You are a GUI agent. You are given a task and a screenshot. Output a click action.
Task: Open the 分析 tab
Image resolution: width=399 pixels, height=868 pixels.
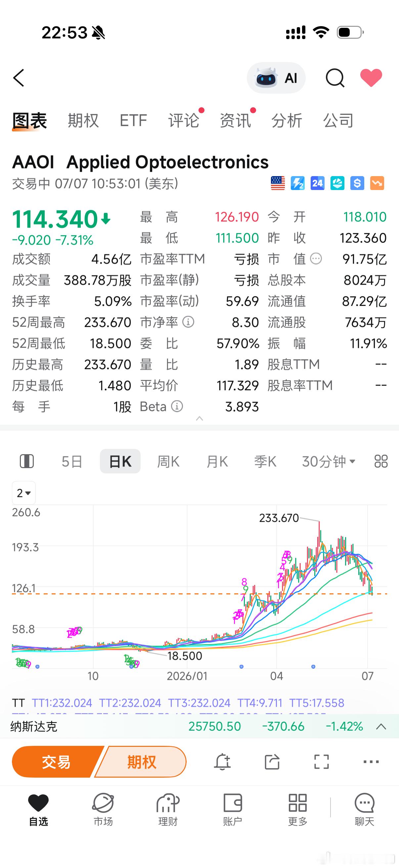tap(287, 121)
